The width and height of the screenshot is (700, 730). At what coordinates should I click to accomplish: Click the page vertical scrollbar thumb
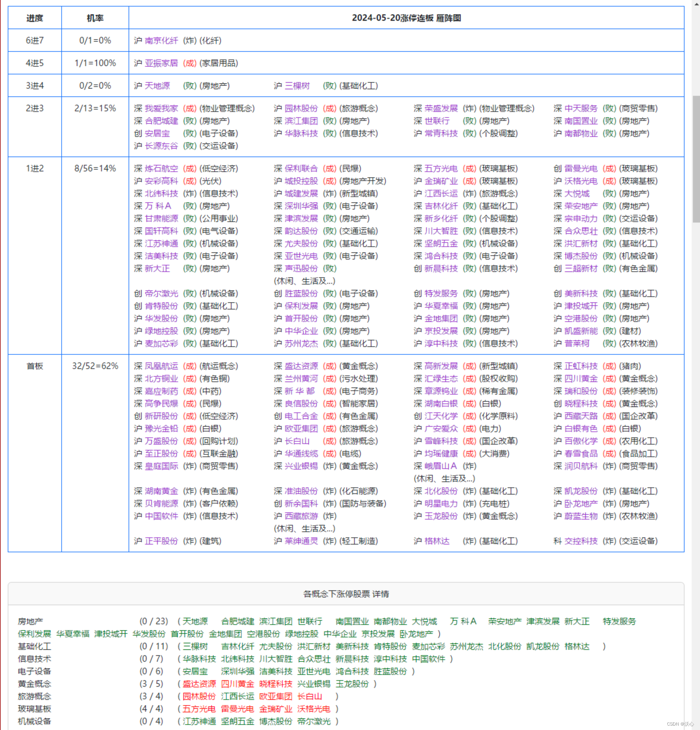pos(696,159)
